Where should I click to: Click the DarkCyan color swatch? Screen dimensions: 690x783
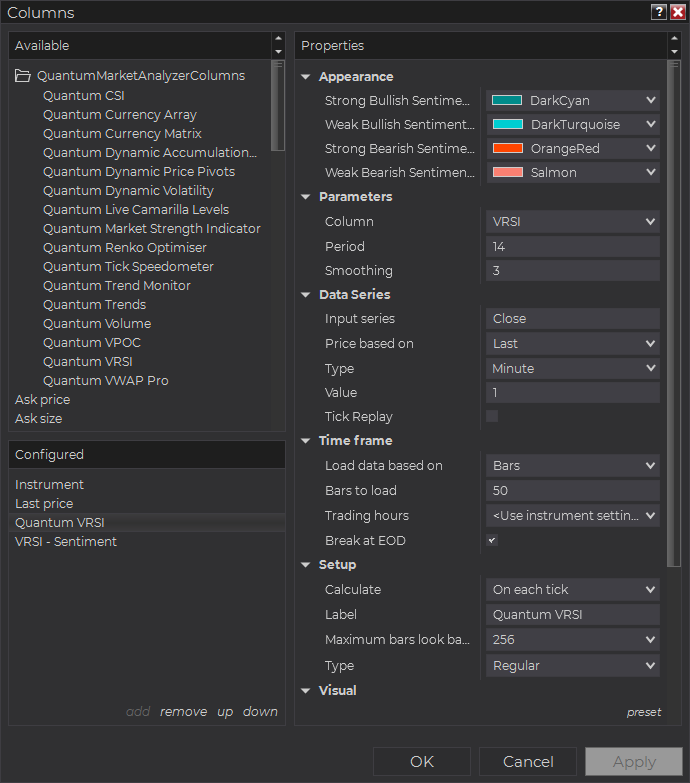coord(507,100)
